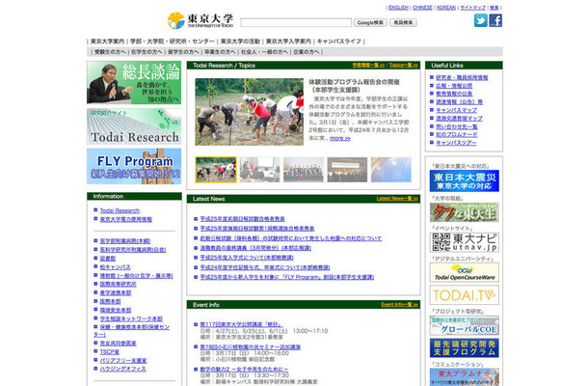Screen dimensions: 588x386
Task: Open the グローバルCOE banner
Action: [465, 325]
